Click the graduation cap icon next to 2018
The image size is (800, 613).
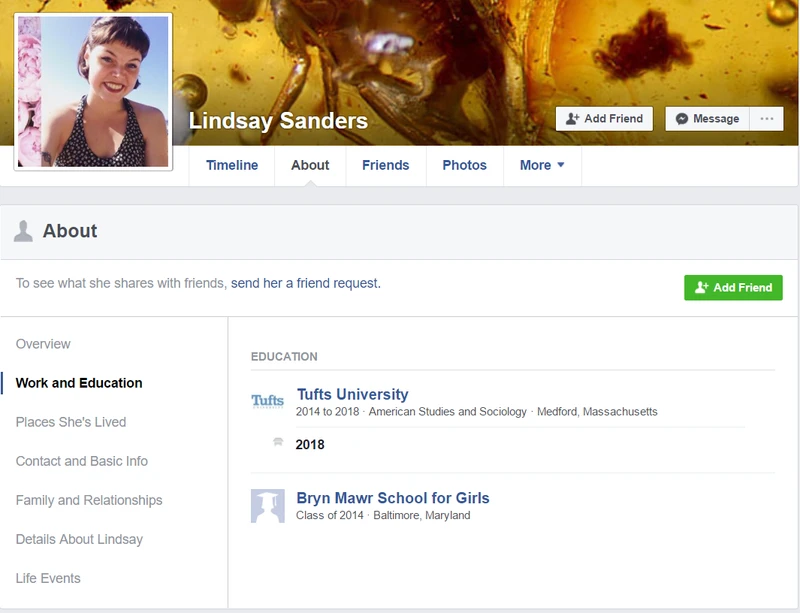click(x=278, y=442)
